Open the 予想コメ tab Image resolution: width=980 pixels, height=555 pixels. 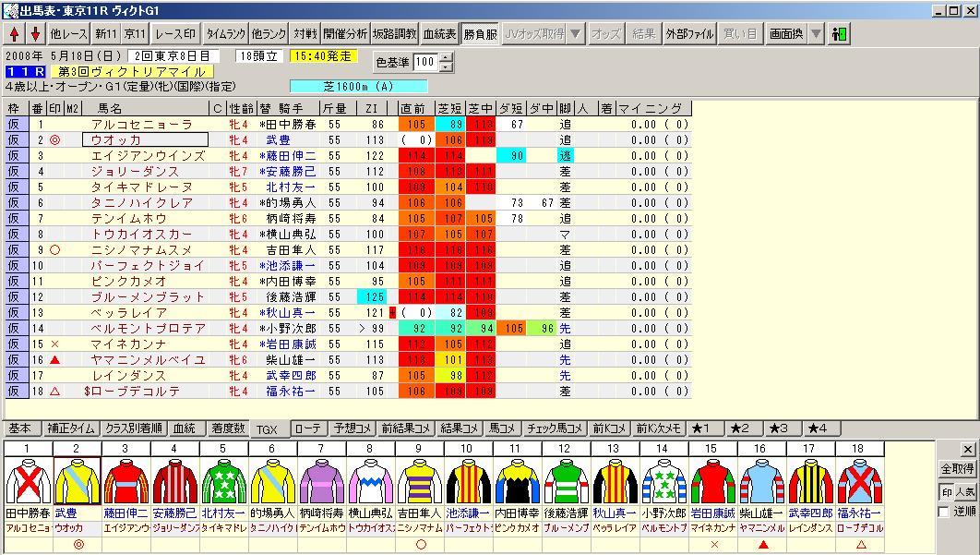[x=352, y=428]
